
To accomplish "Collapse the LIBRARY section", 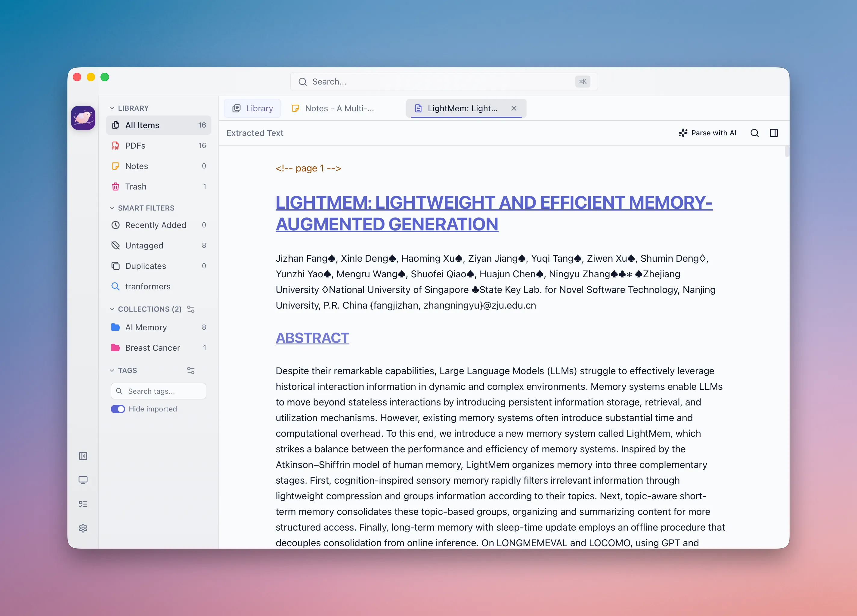I will (112, 108).
